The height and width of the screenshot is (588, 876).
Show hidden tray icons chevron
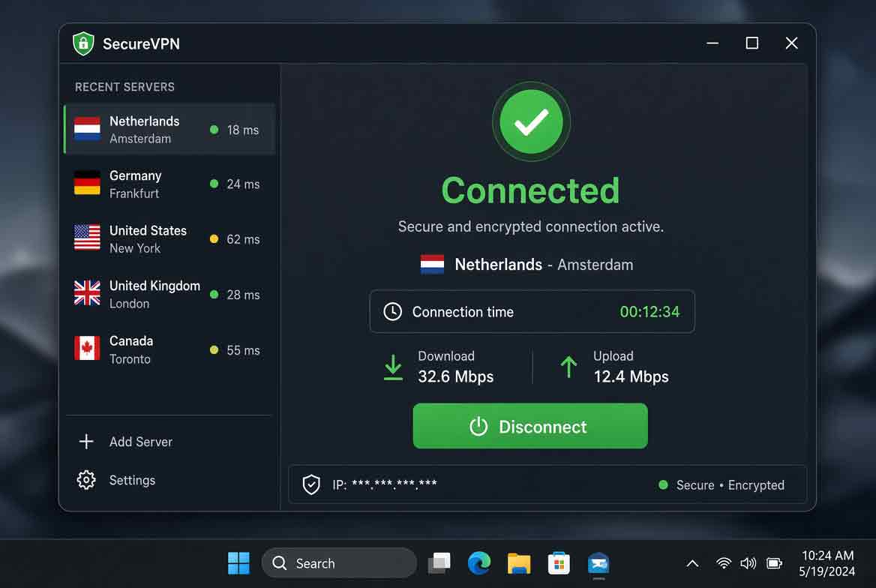pos(692,563)
